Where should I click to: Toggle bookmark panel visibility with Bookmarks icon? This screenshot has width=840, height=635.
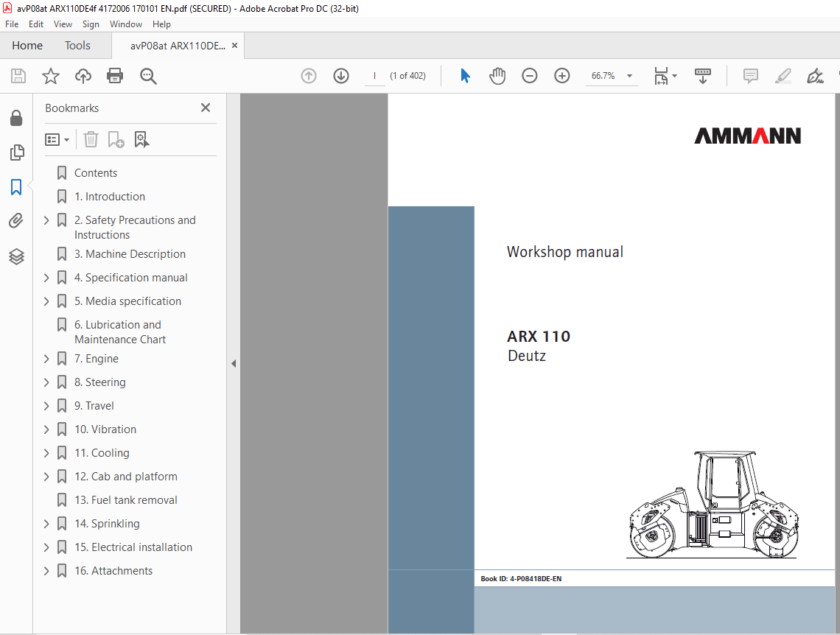(16, 187)
